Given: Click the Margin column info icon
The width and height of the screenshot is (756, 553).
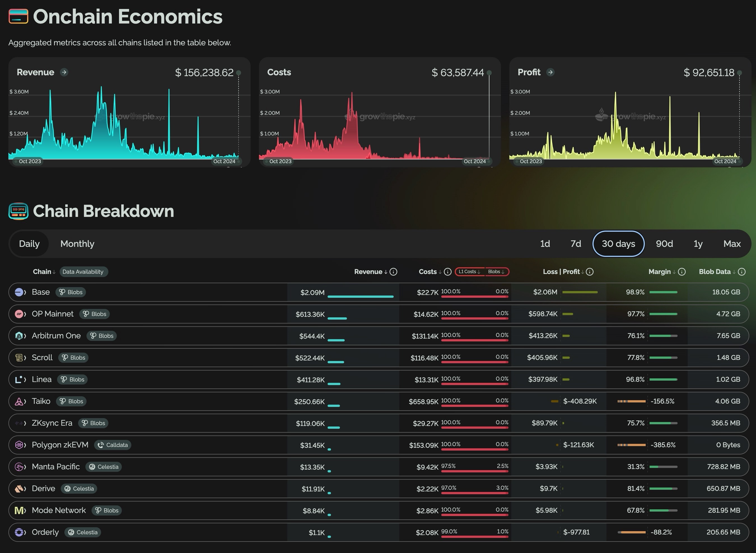Looking at the screenshot, I should click(682, 272).
